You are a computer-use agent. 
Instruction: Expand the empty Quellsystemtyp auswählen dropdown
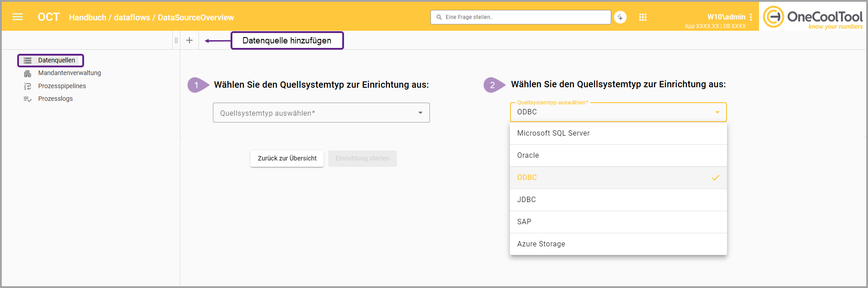(321, 113)
